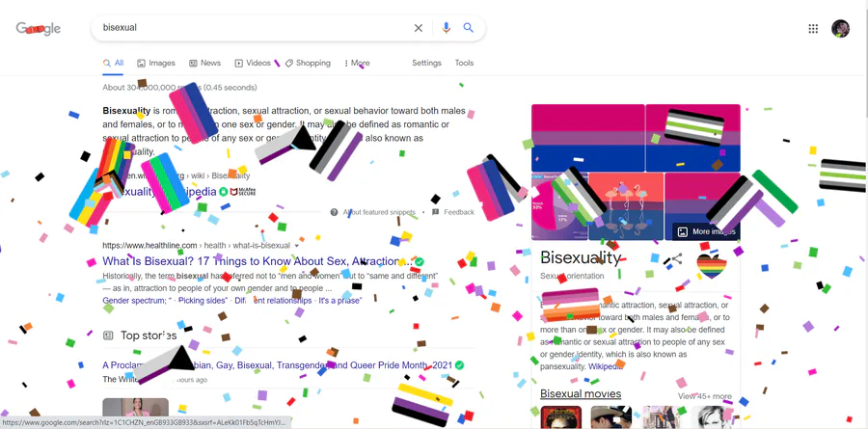
Task: Switch to the News tab
Action: 204,63
